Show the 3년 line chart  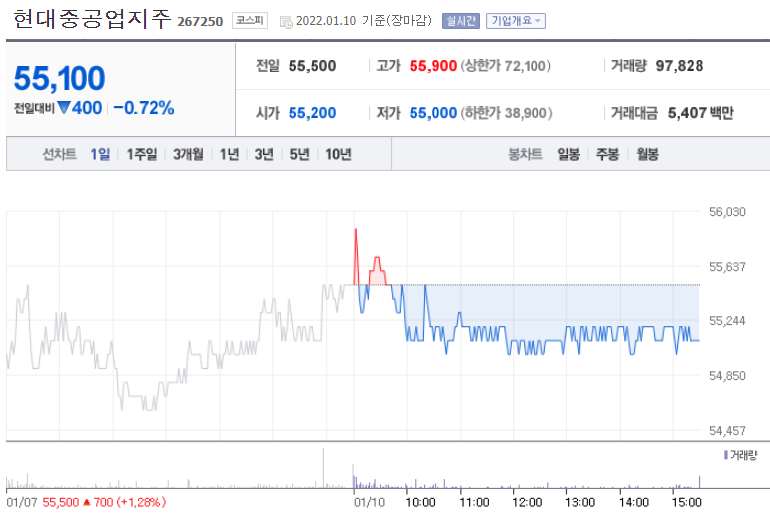pos(264,154)
